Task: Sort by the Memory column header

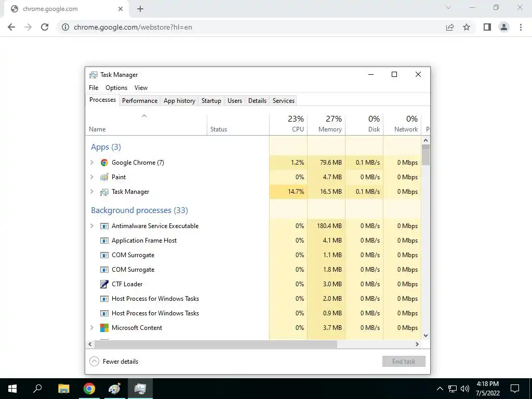Action: (326, 125)
